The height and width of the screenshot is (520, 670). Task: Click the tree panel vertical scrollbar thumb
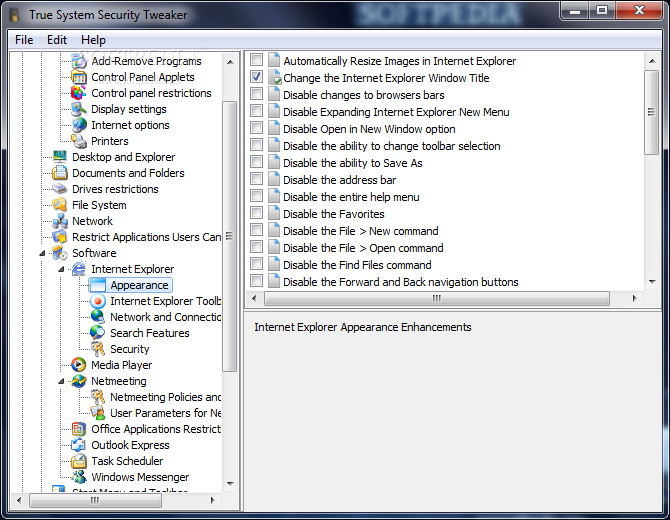point(229,236)
